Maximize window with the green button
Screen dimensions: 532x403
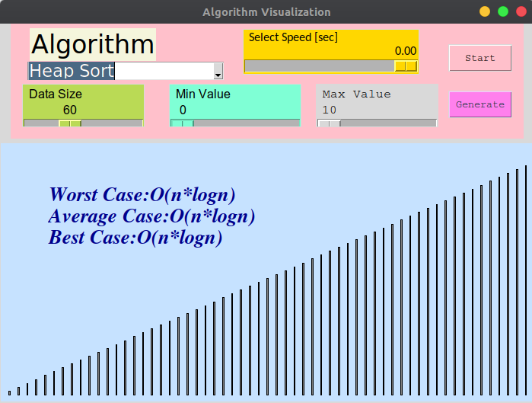[x=503, y=11]
